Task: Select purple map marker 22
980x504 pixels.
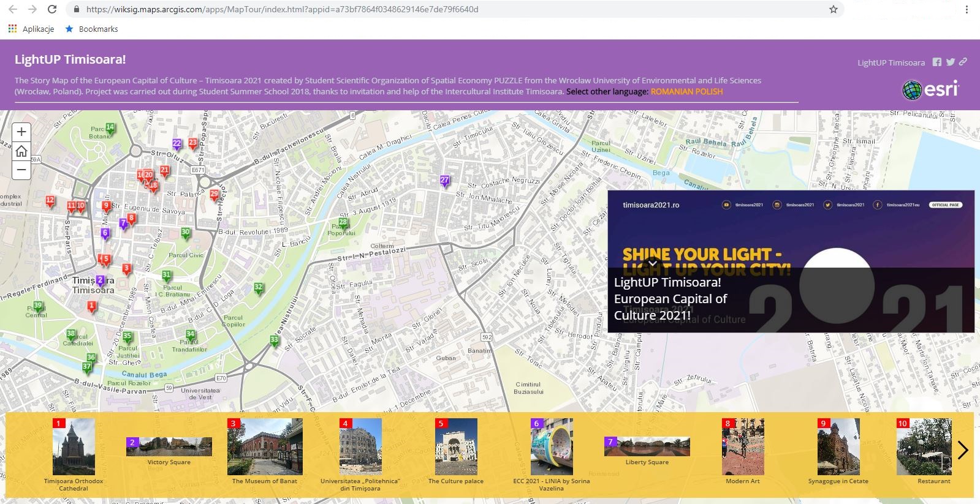Action: click(x=177, y=145)
